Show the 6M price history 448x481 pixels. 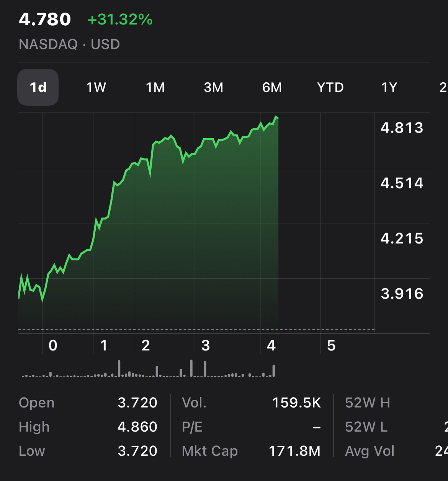[272, 87]
